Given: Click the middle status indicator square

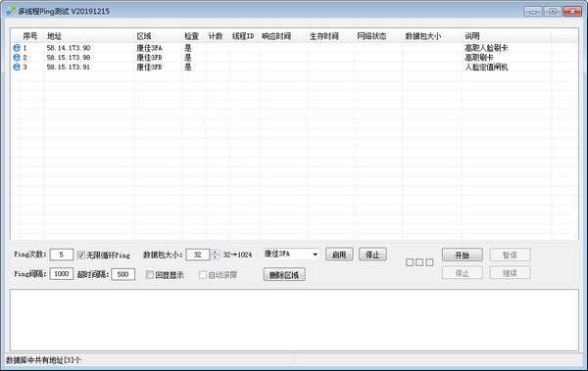Looking at the screenshot, I should tap(419, 262).
